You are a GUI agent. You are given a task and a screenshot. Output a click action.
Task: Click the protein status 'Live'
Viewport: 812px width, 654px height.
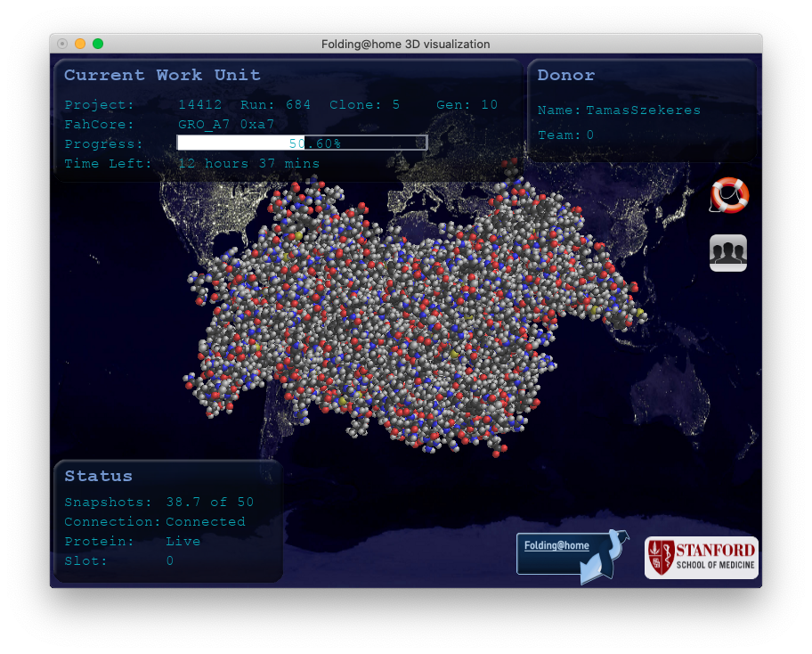pyautogui.click(x=183, y=542)
